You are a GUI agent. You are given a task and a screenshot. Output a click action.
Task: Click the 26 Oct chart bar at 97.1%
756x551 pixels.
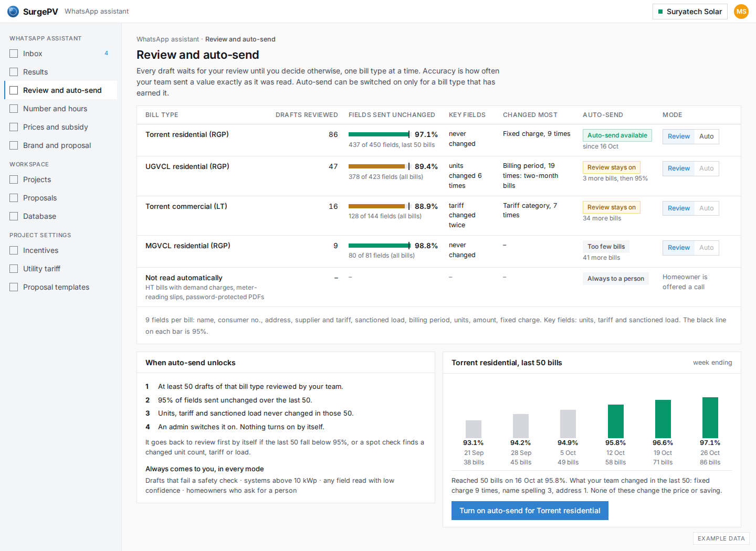point(710,418)
